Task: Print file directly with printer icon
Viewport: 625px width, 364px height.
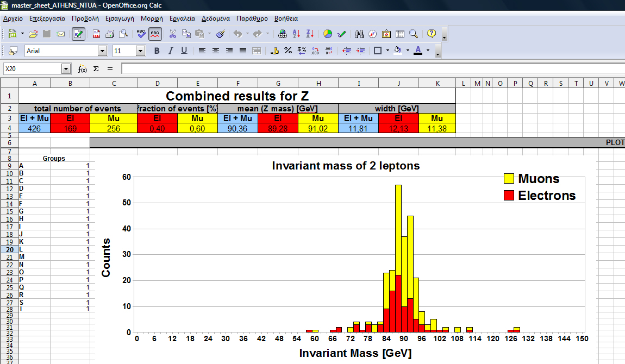Action: click(x=110, y=34)
